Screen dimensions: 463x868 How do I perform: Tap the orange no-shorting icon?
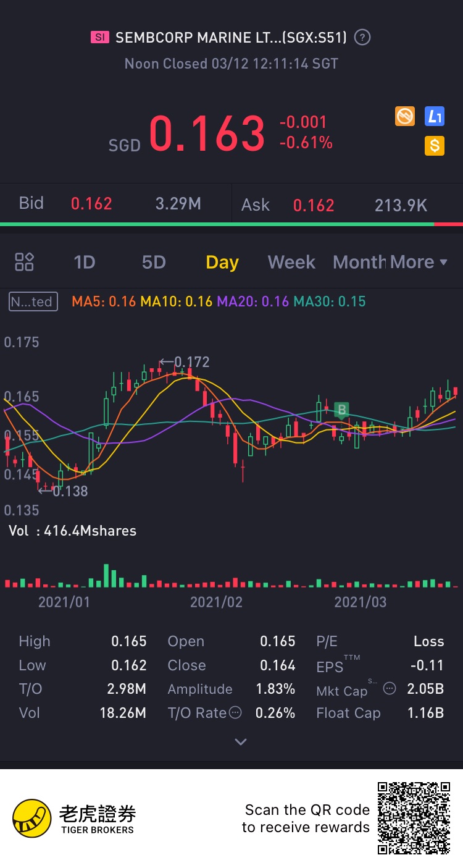click(x=405, y=116)
